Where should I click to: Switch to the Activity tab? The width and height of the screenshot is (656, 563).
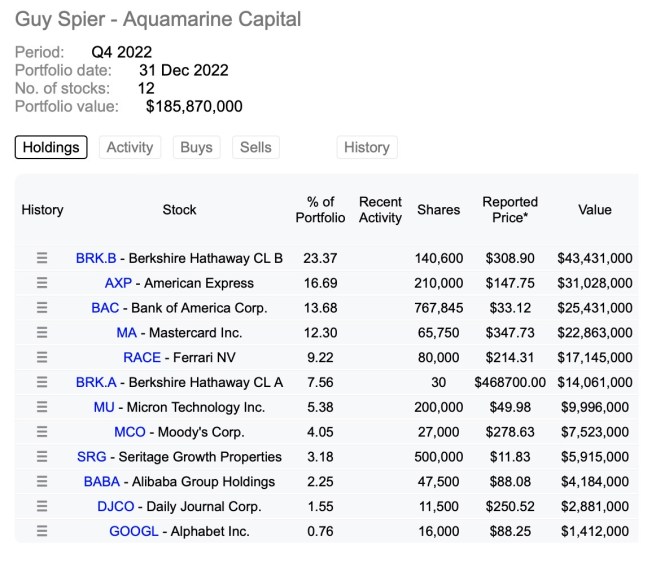click(130, 147)
